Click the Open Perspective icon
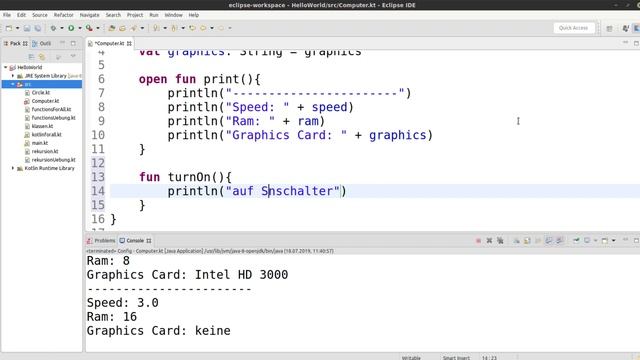Screen dimensions: 640x360 tap(609, 28)
